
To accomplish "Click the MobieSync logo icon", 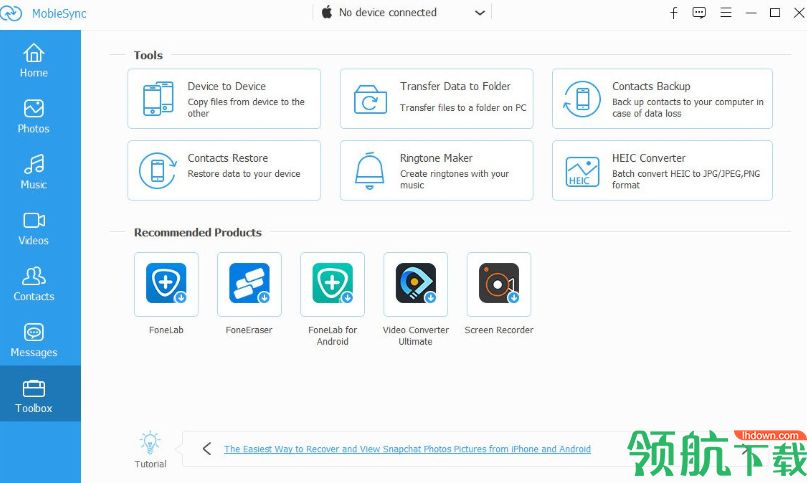I will pos(11,13).
